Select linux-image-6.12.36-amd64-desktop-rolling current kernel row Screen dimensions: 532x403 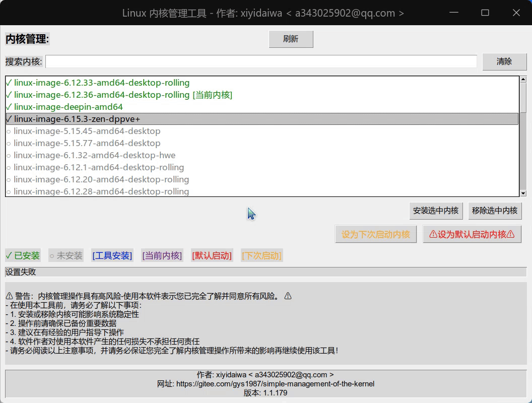point(262,95)
